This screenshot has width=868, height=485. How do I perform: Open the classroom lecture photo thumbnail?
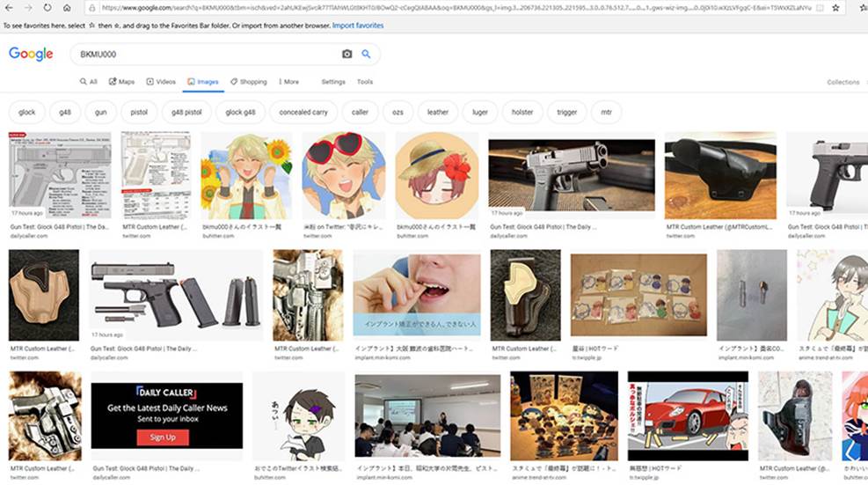[x=427, y=415]
